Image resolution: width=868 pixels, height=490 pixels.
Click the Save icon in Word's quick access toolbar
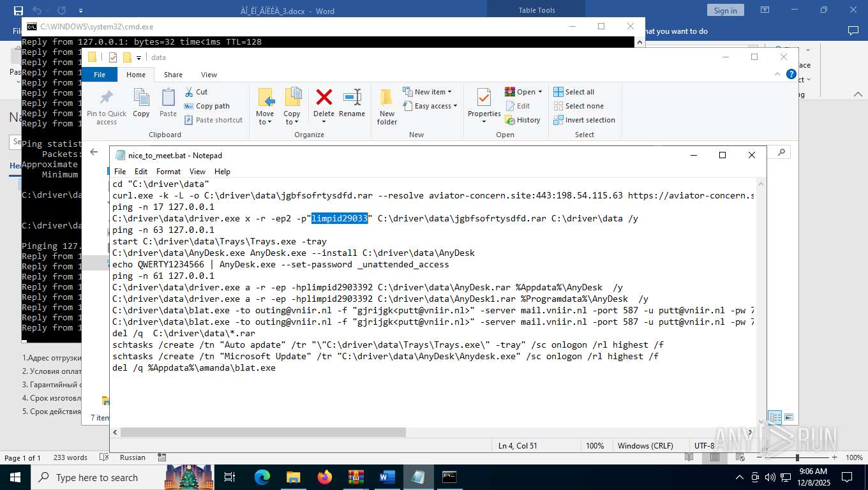[x=18, y=10]
